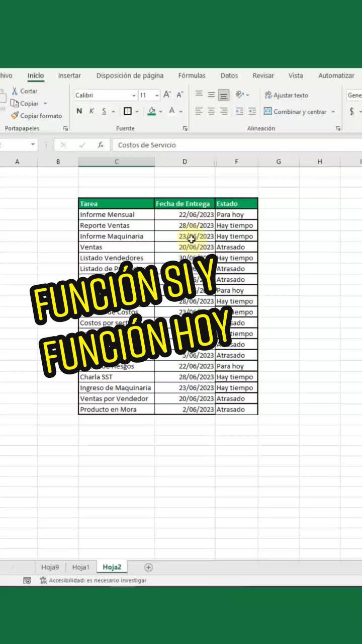Increase font size with the larger A icon
Viewport: 362px width, 644px height.
point(167,95)
